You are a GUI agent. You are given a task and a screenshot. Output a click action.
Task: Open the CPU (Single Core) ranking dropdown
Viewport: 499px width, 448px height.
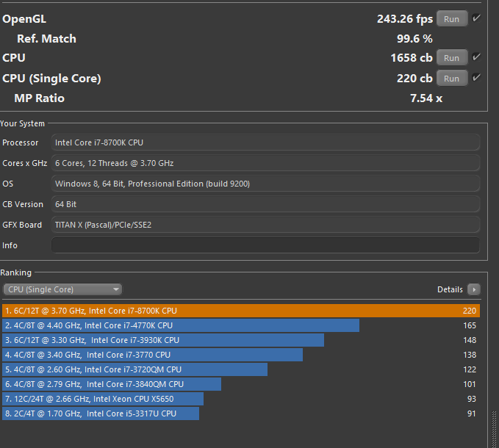tap(62, 289)
